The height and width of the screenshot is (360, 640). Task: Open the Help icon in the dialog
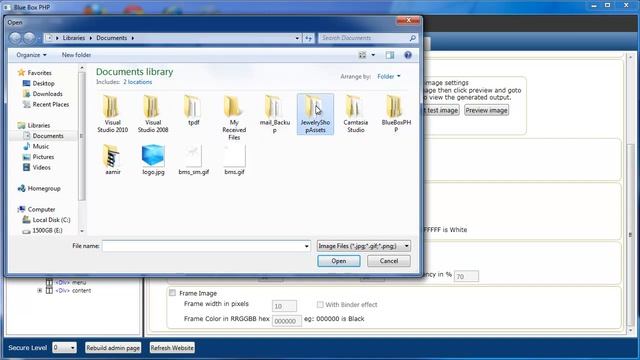(x=408, y=55)
